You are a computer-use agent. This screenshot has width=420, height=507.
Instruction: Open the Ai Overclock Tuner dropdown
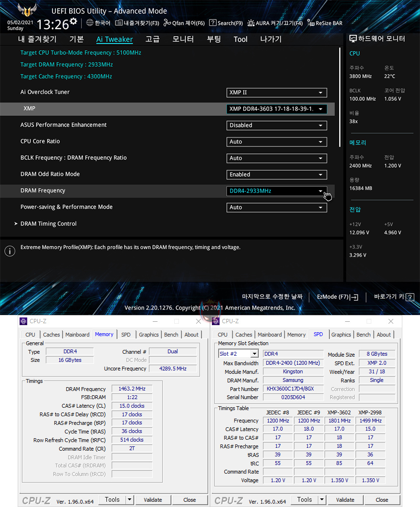[277, 93]
